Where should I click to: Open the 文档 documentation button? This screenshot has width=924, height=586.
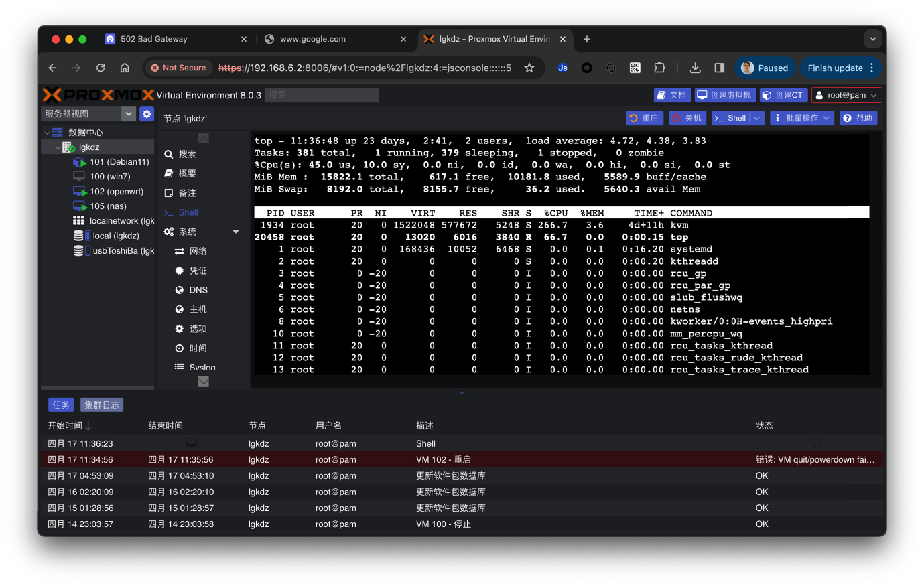tap(671, 95)
